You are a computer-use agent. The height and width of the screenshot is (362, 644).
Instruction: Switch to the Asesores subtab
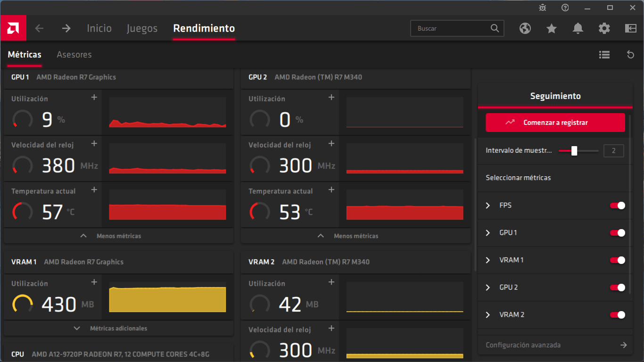74,55
